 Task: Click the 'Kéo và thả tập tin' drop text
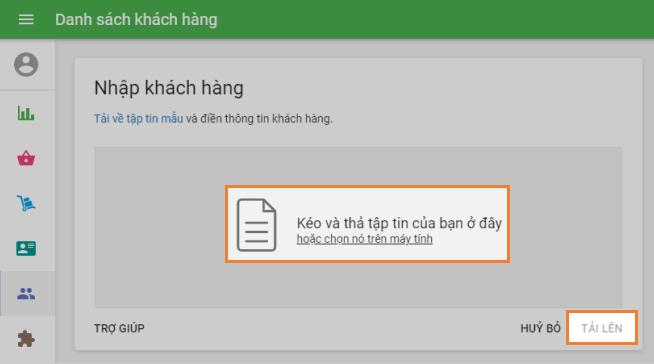point(399,223)
